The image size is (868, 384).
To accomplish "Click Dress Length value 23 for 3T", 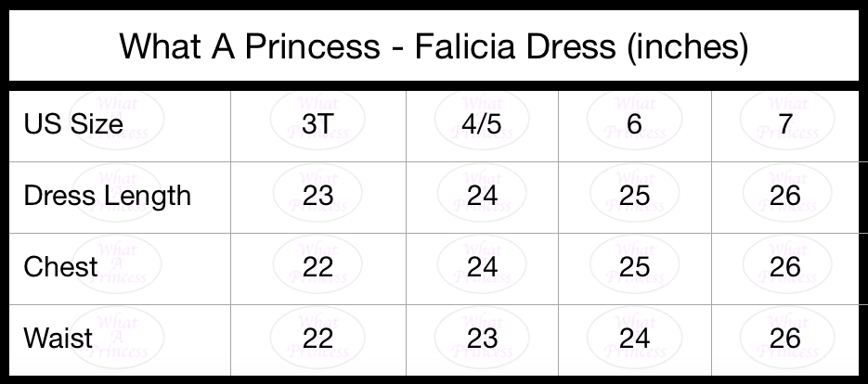I will [317, 196].
